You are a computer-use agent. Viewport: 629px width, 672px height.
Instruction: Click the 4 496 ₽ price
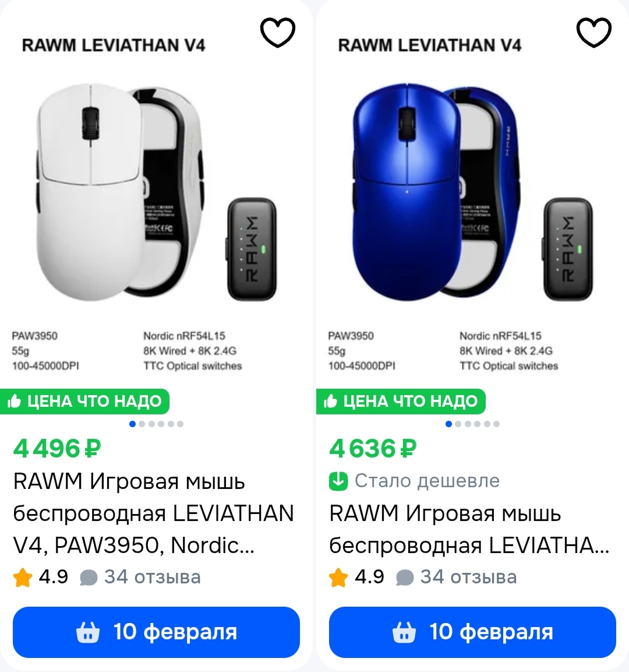click(57, 448)
